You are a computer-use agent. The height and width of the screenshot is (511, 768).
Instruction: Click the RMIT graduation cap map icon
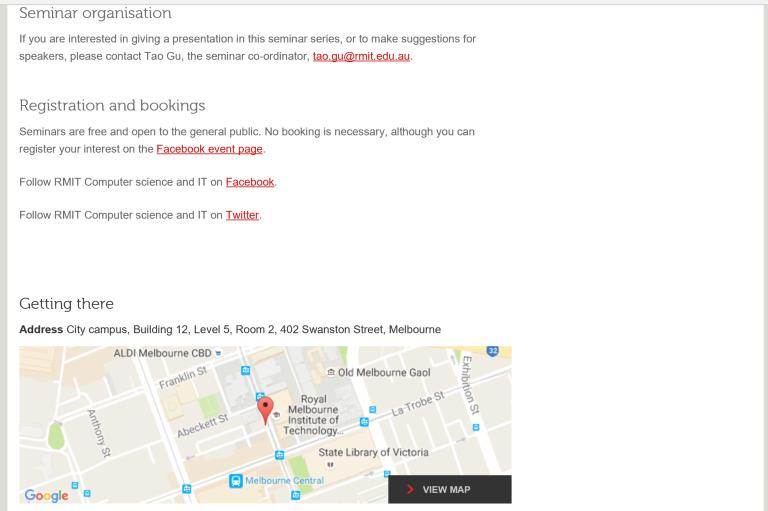pos(277,416)
